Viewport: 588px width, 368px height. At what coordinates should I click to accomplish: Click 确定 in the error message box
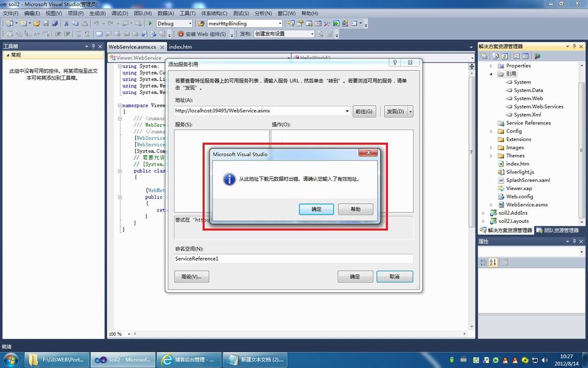tap(316, 209)
